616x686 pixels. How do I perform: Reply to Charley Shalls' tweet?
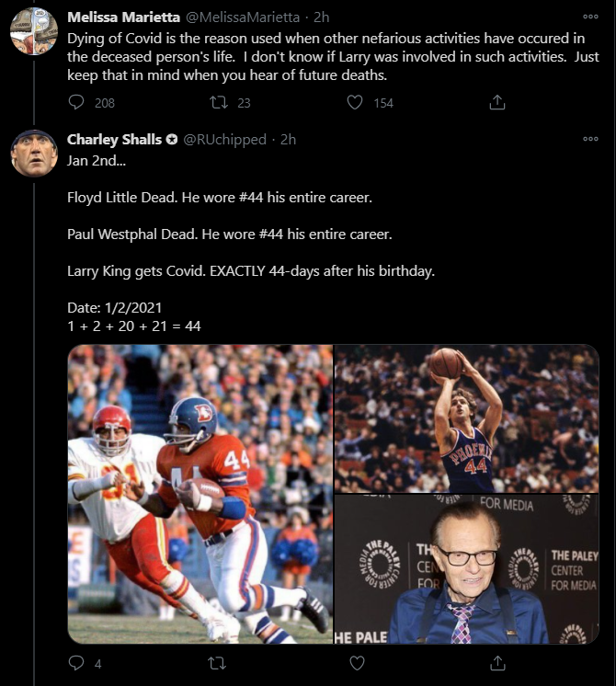[76, 663]
